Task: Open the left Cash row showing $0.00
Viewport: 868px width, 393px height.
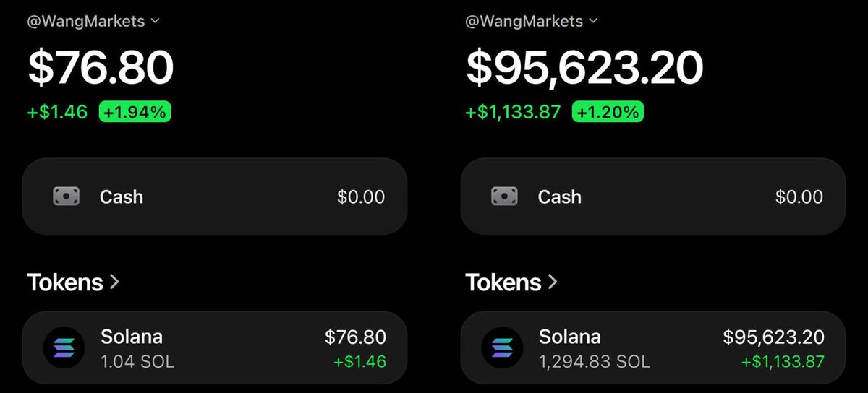Action: [x=215, y=196]
